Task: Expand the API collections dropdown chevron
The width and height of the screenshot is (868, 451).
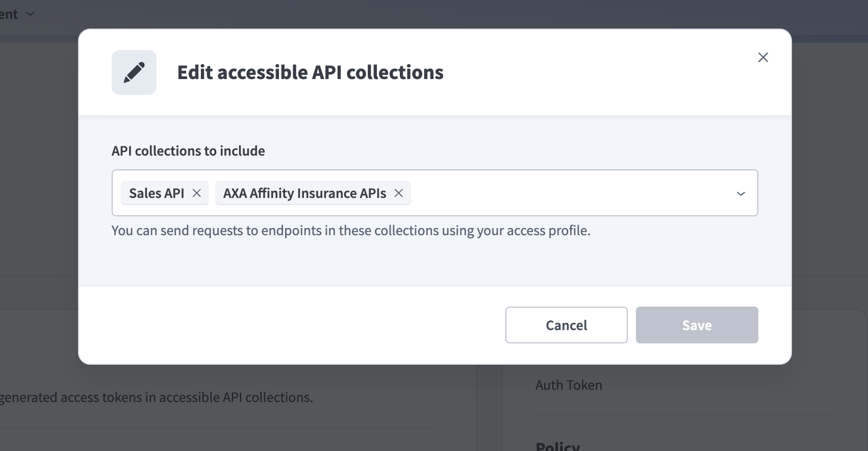Action: (741, 193)
